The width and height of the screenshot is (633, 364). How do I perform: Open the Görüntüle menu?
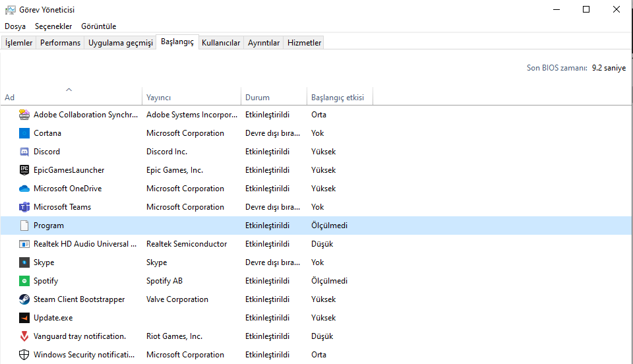98,26
